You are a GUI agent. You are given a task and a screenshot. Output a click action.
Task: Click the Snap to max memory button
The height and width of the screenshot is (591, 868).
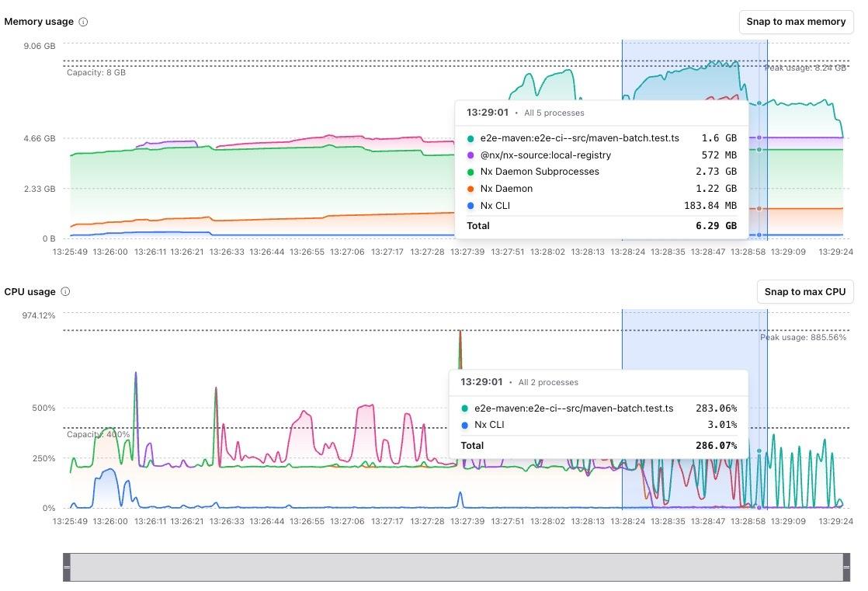pos(796,22)
